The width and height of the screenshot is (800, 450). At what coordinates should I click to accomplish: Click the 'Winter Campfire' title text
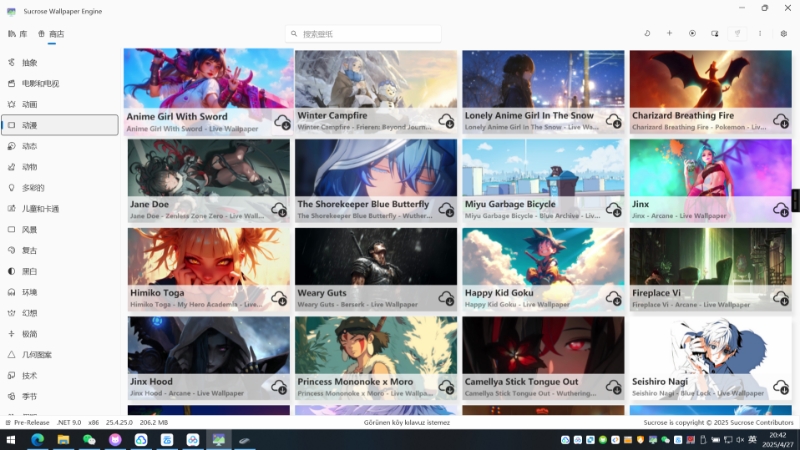tap(332, 116)
